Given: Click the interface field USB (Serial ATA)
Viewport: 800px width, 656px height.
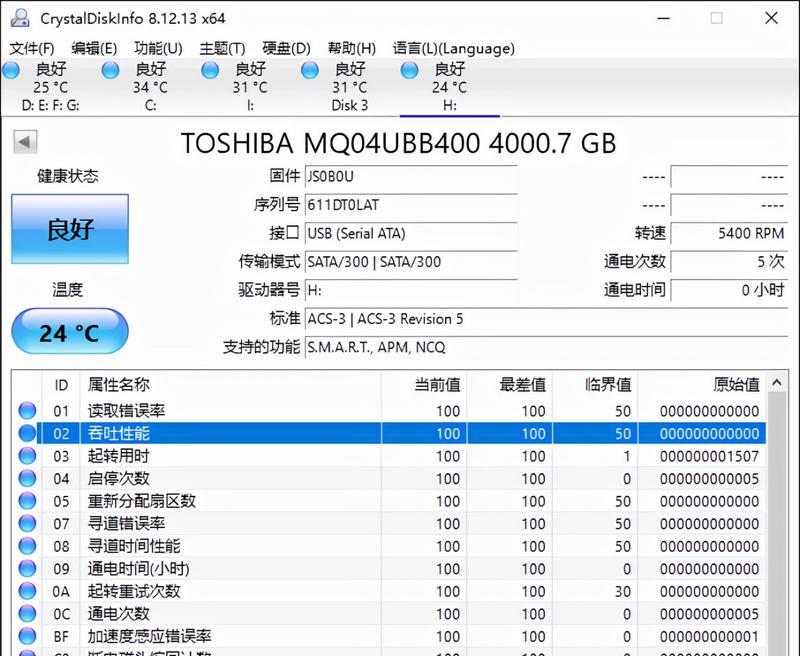Looking at the screenshot, I should [411, 234].
